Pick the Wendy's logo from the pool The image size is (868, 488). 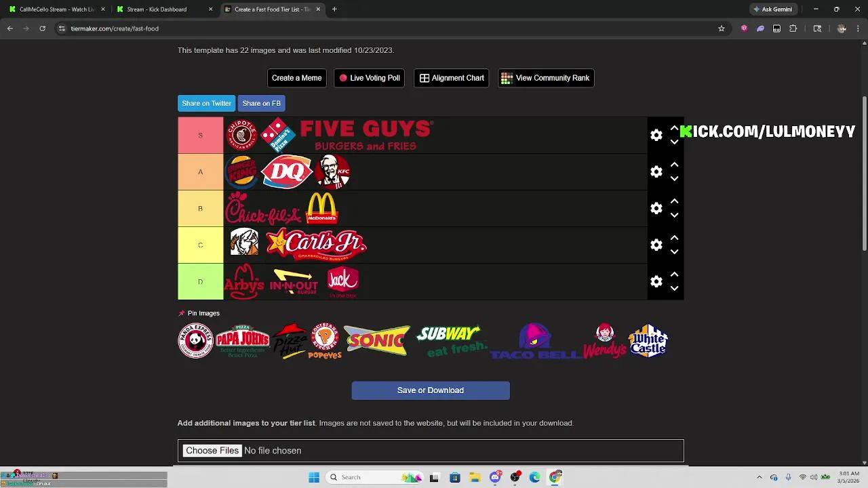[605, 341]
